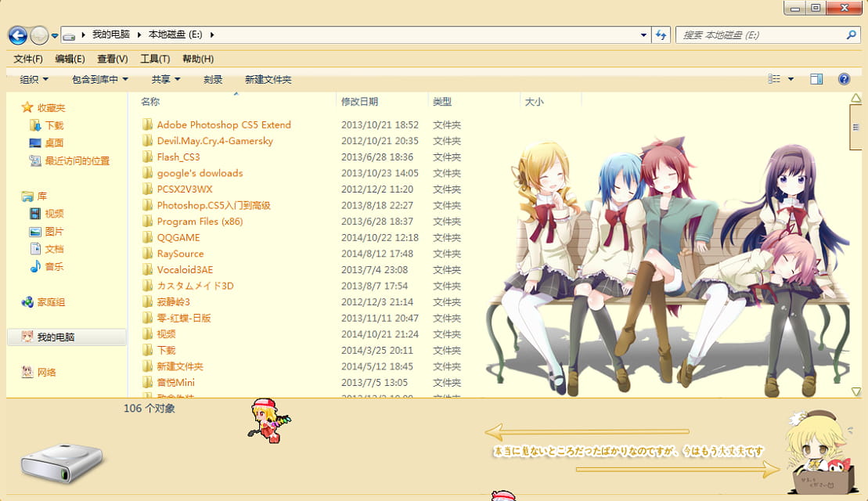Open the address bar history dropdown
Screen dimensions: 868x501
[643, 34]
